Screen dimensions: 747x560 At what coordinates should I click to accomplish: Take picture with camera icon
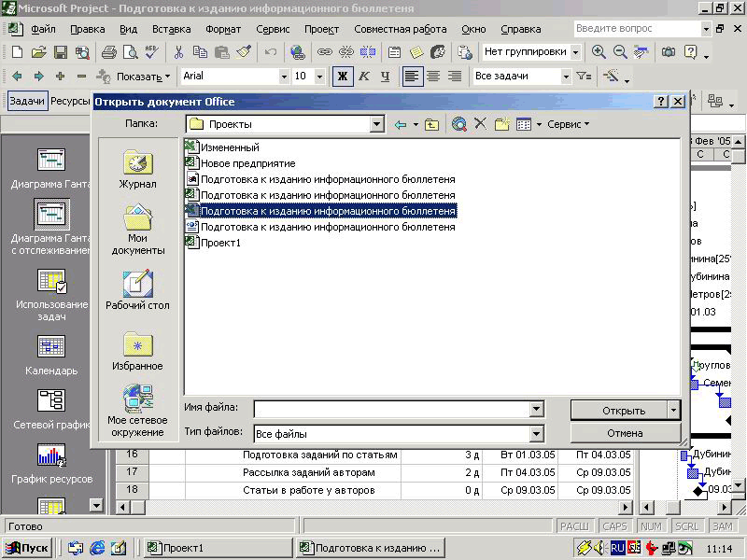click(669, 52)
